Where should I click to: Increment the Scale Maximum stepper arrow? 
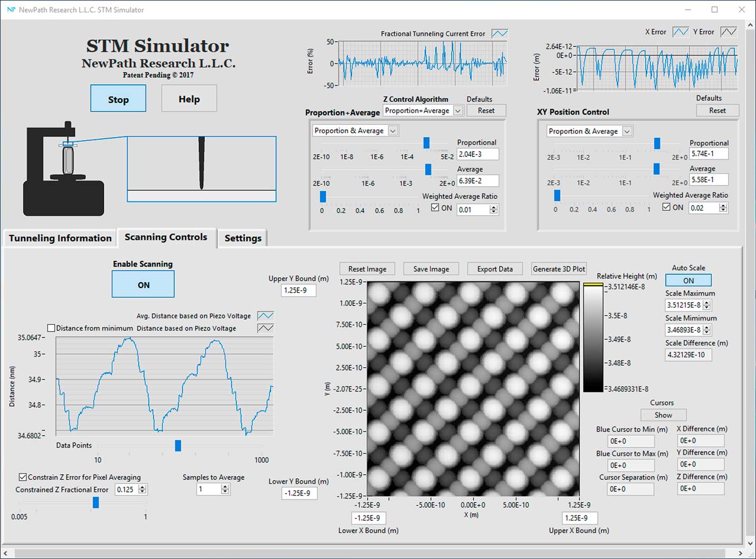(707, 303)
